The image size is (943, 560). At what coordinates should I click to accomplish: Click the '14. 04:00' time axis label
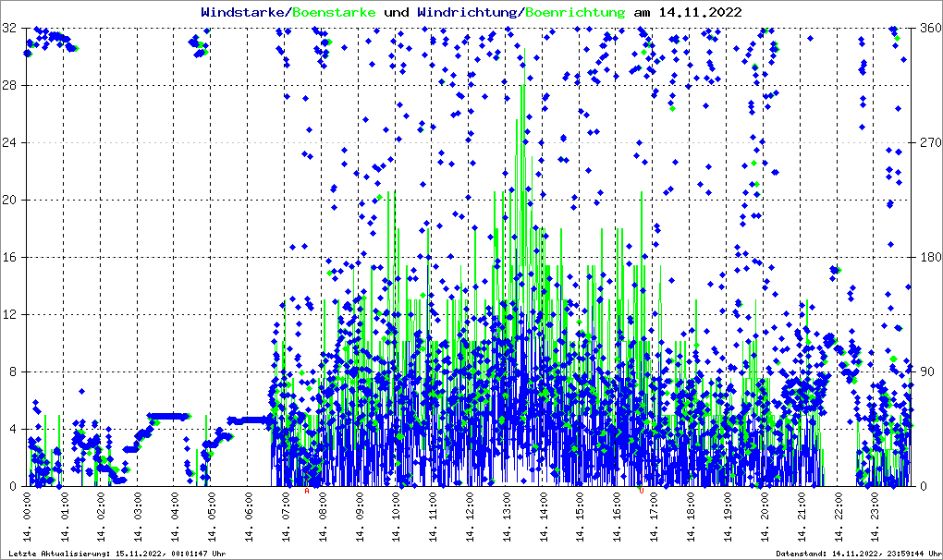pos(175,517)
